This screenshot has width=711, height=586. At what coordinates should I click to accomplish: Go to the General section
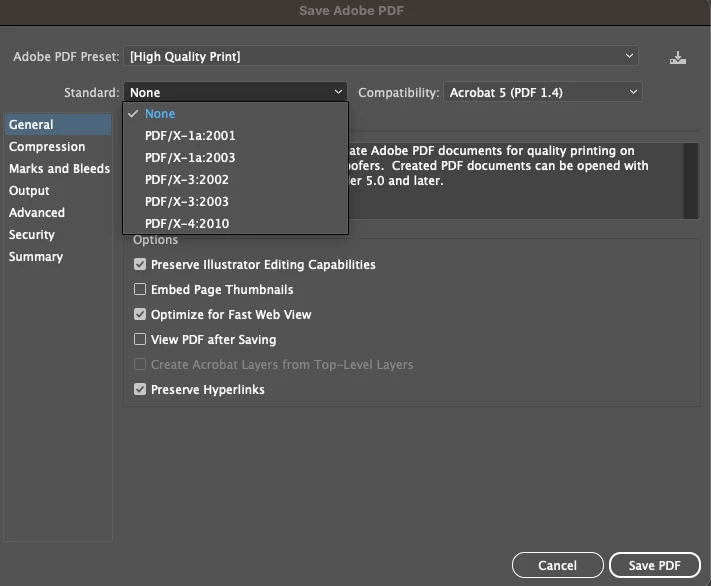pos(58,124)
